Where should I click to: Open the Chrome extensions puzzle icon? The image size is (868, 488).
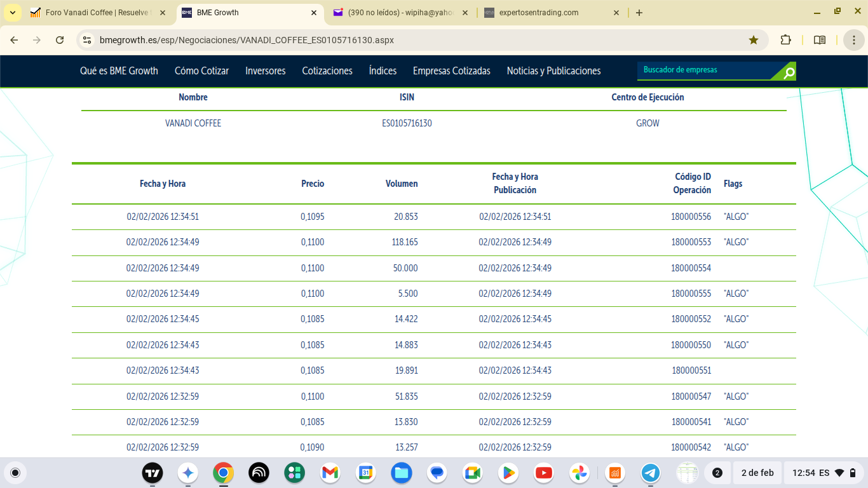click(x=786, y=40)
